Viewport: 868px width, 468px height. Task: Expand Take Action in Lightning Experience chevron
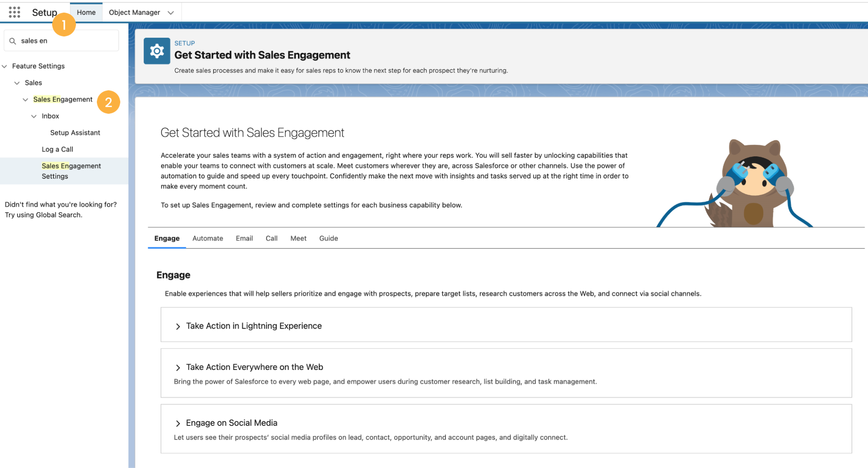178,326
